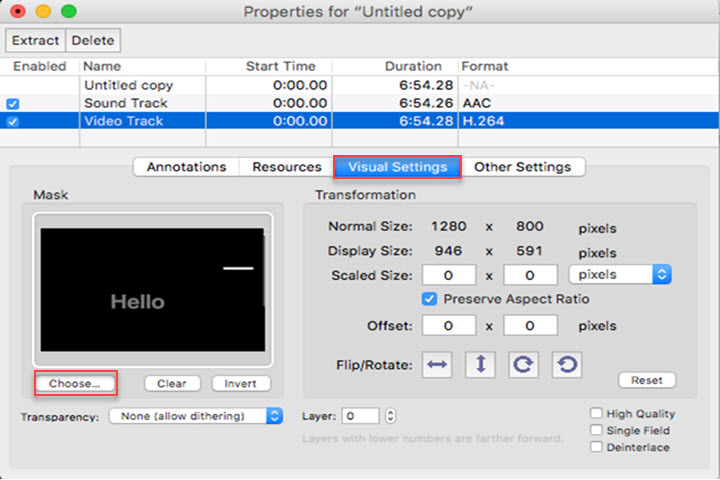Click the flip horizontal icon
The height and width of the screenshot is (480, 720).
point(438,365)
